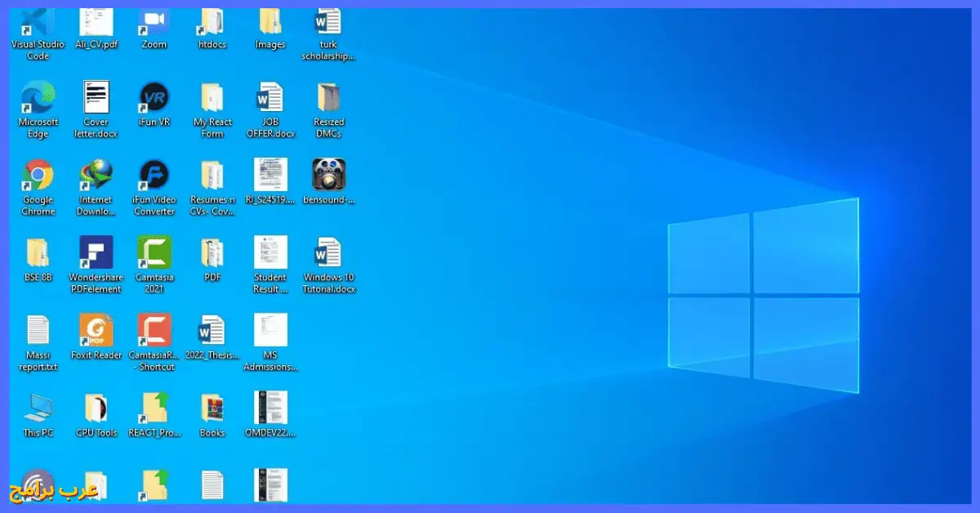Select the 2022_Thesis Word document

pyautogui.click(x=212, y=337)
